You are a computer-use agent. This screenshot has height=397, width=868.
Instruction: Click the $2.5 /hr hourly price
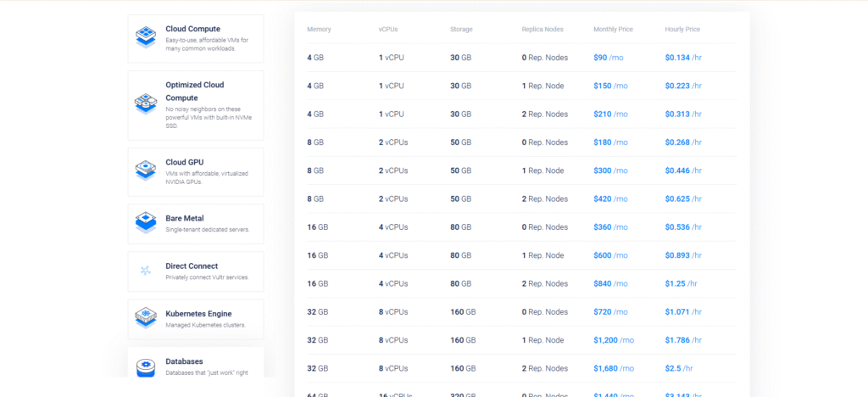(678, 368)
